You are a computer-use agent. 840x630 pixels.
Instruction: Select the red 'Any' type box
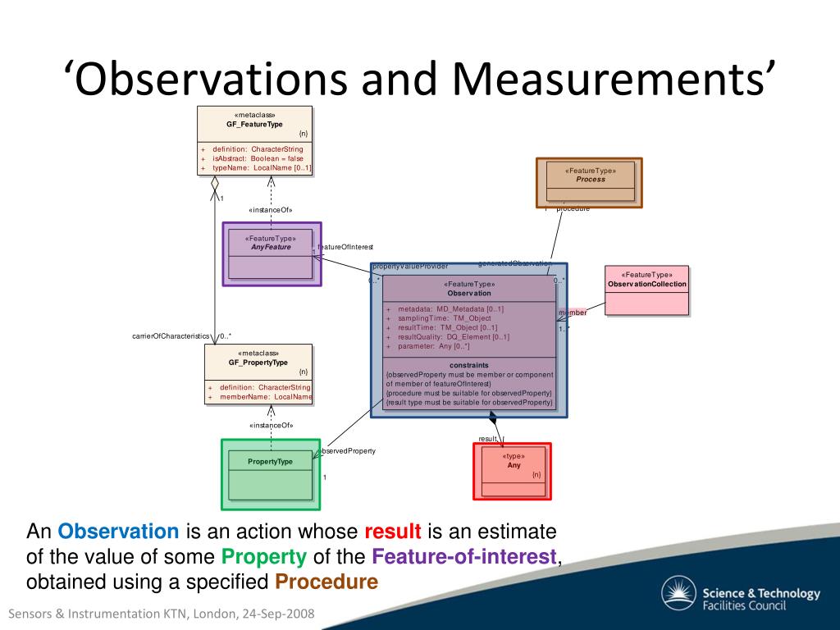(512, 472)
